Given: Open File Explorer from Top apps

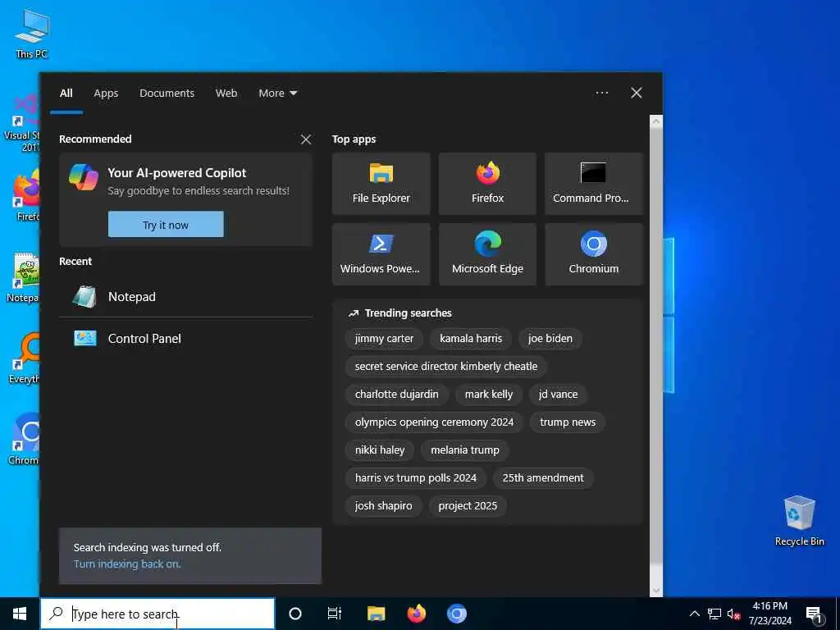Looking at the screenshot, I should point(381,184).
